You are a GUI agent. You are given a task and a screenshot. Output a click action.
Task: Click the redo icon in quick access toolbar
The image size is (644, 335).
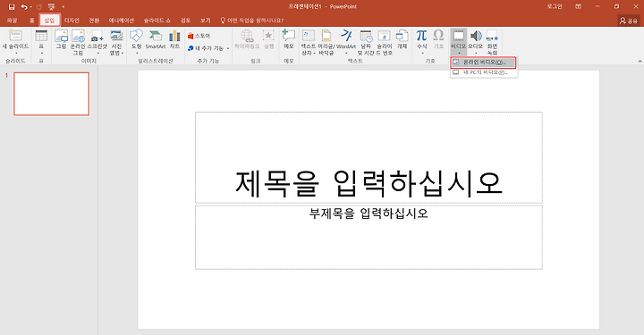point(39,7)
